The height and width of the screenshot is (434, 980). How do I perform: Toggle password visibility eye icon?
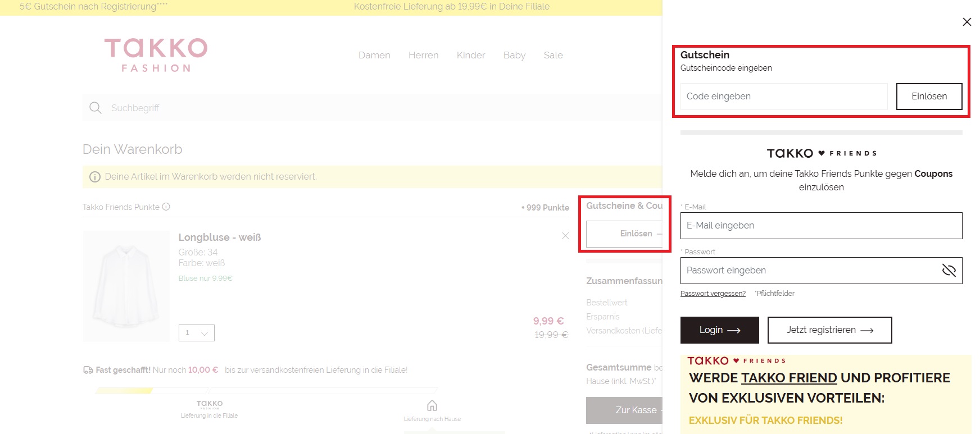[x=949, y=271]
